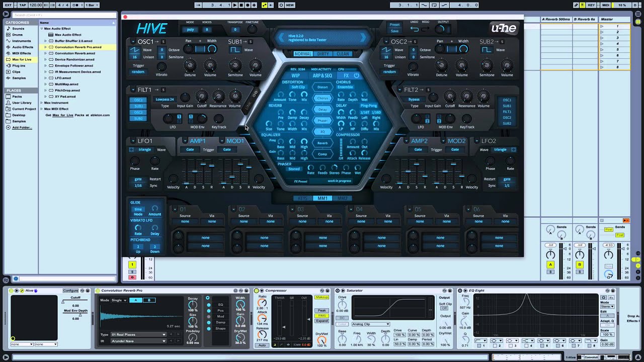Click AMP1 Attack slider
644x362 pixels.
[x=187, y=171]
